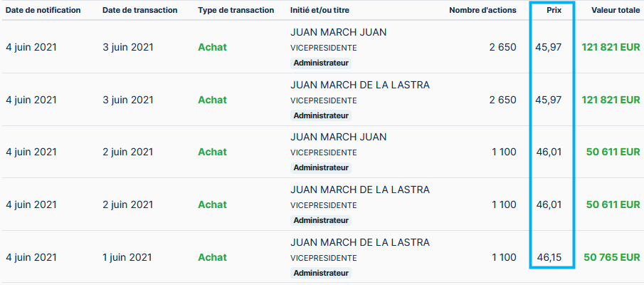Select 121 821 EUR in the first row

coord(610,47)
